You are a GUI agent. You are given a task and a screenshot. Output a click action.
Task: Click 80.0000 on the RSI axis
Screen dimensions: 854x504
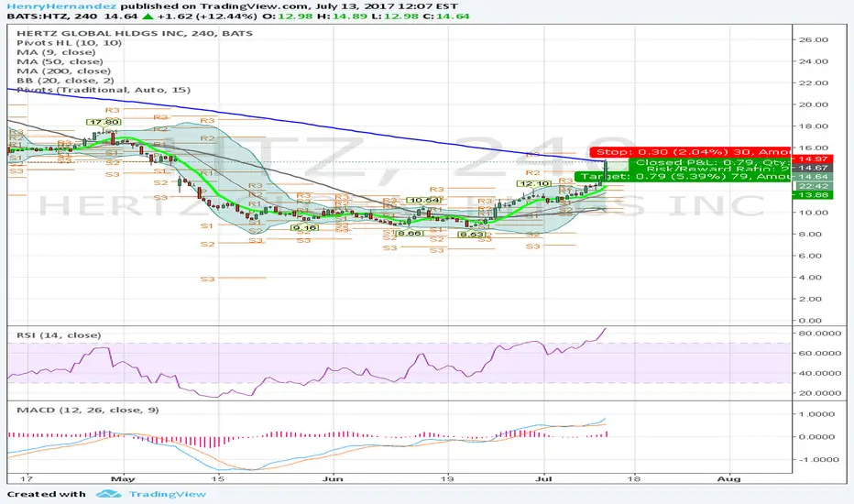pyautogui.click(x=820, y=333)
